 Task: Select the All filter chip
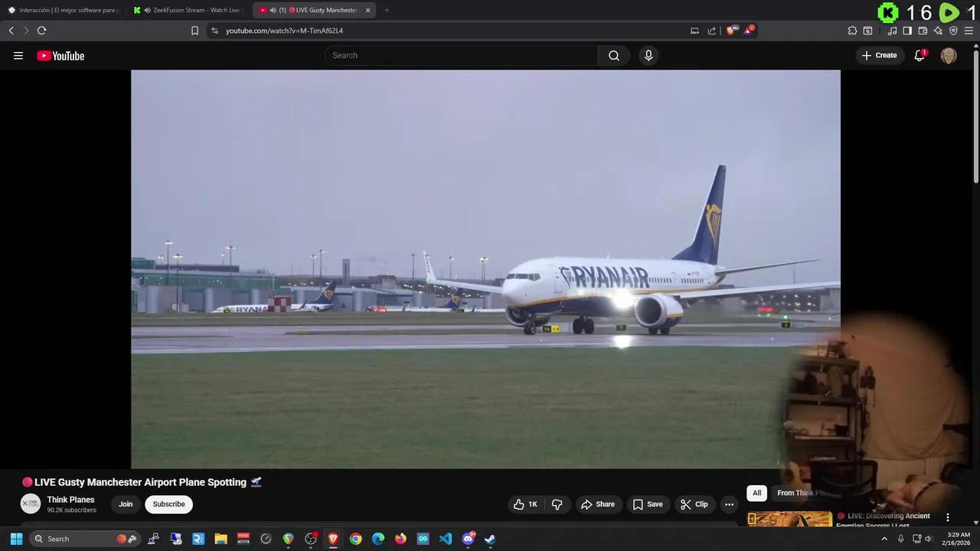pos(756,493)
